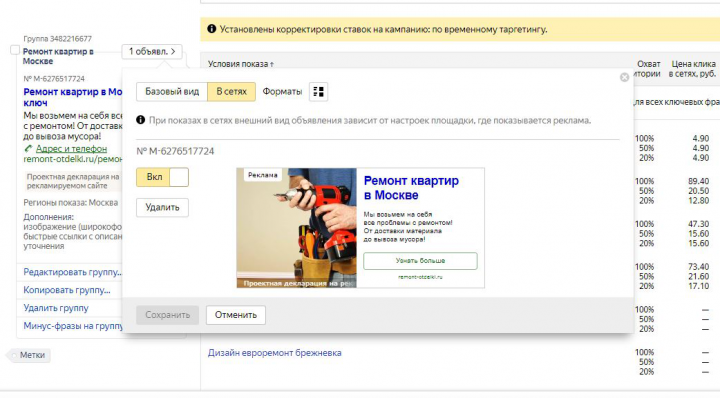Click Удалить группу link
The image size is (720, 398).
click(x=56, y=308)
